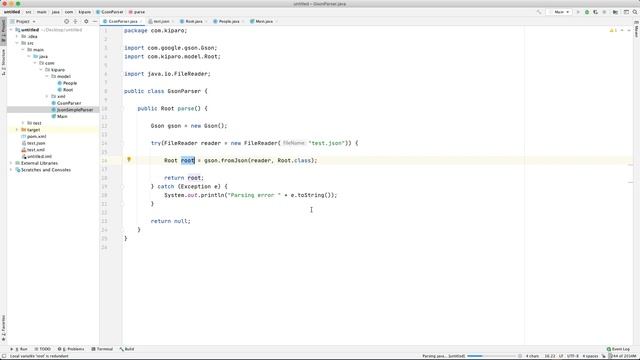Image resolution: width=640 pixels, height=360 pixels.
Task: Collapse the model package node
Action: [47, 76]
